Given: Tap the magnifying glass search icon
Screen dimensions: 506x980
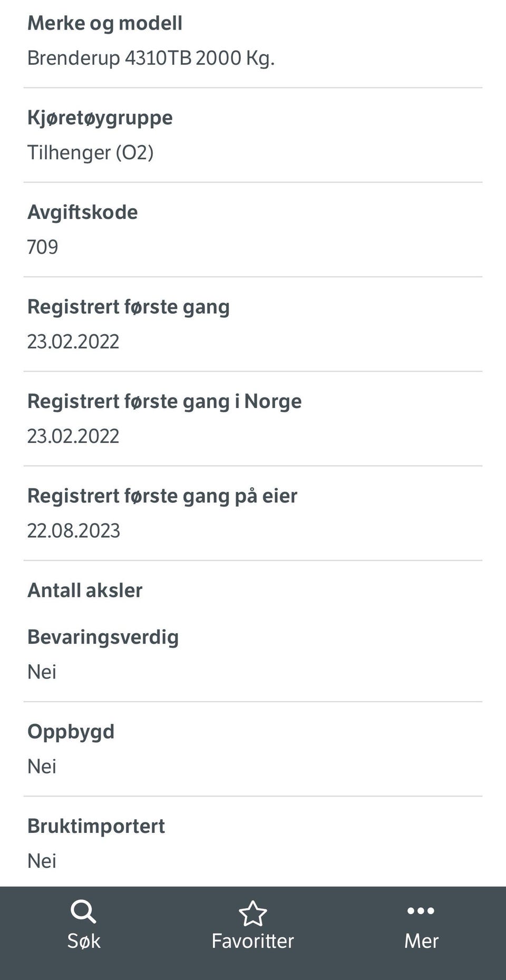Looking at the screenshot, I should coord(83,911).
